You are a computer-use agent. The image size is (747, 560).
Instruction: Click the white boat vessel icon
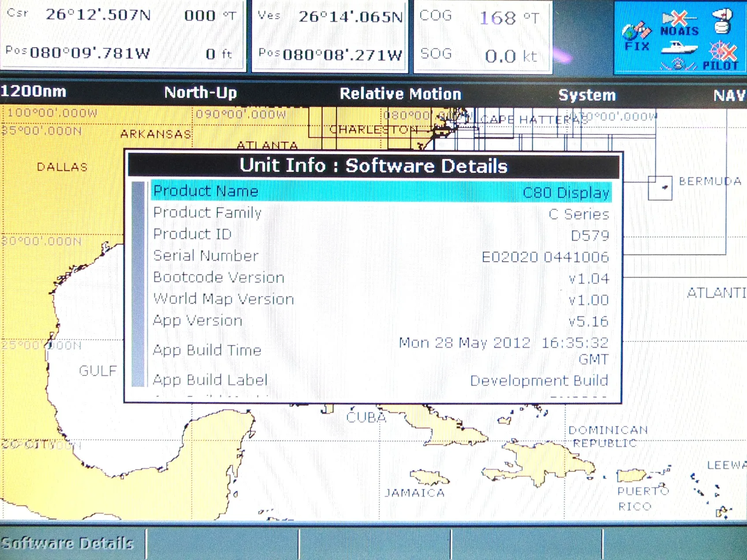679,47
